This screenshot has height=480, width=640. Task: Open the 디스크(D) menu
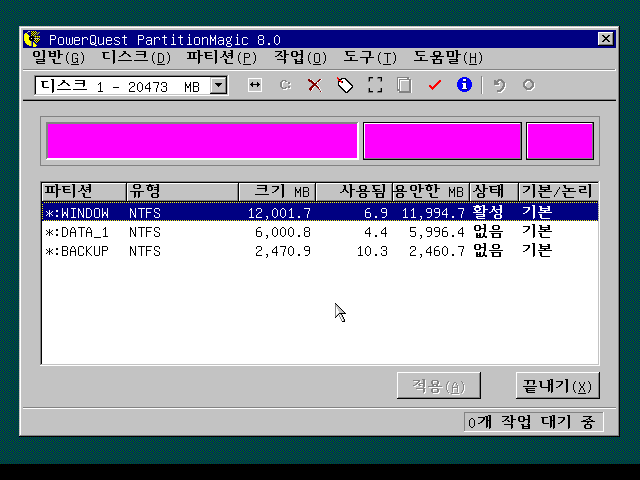[136, 58]
